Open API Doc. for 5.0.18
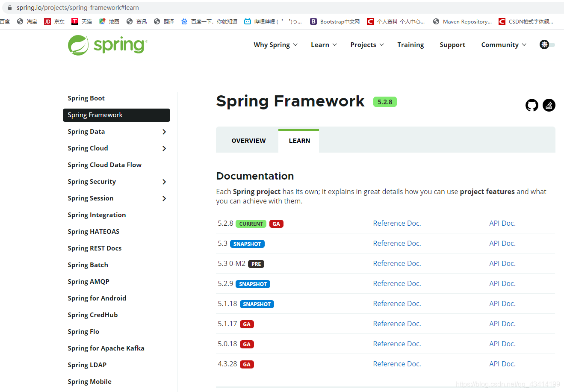Image resolution: width=564 pixels, height=392 pixels. point(502,344)
